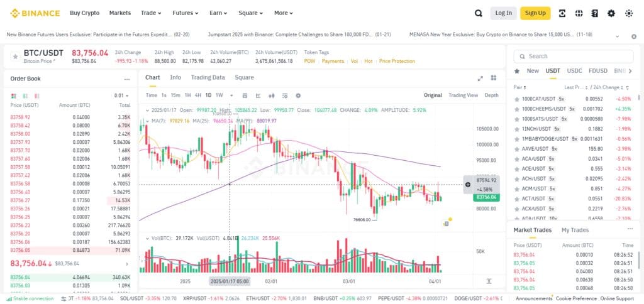Image resolution: width=644 pixels, height=304 pixels.
Task: Open the More dropdown menu
Action: pos(284,13)
